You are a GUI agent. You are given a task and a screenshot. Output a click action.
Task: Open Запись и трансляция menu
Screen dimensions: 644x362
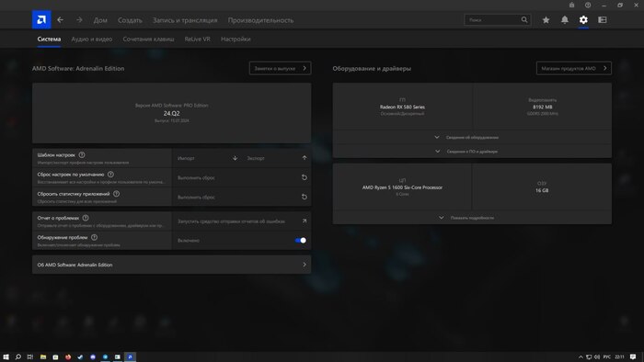(x=185, y=20)
